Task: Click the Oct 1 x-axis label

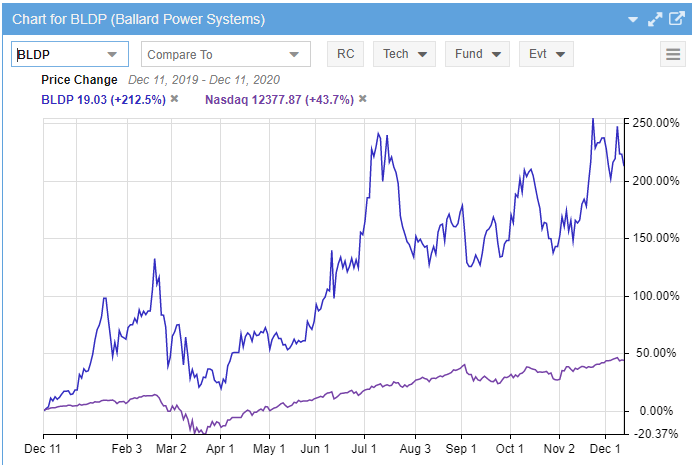Action: [x=510, y=449]
